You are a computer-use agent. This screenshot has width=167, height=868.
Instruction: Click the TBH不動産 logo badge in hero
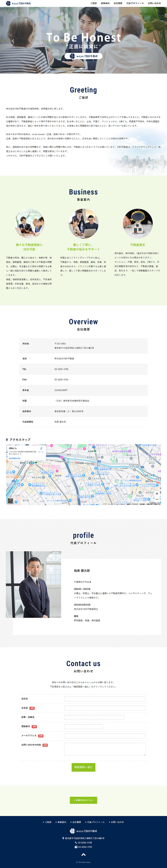coord(84,56)
